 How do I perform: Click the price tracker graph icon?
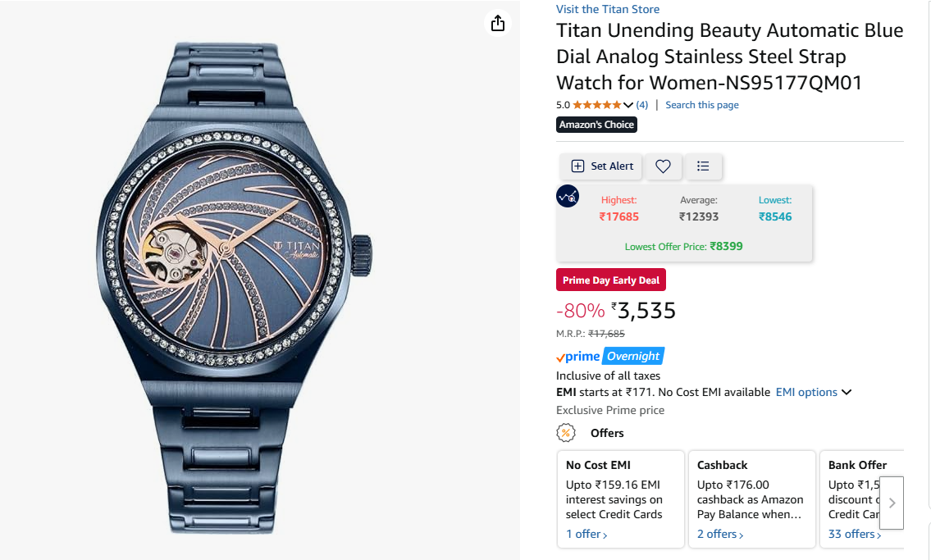tap(568, 196)
